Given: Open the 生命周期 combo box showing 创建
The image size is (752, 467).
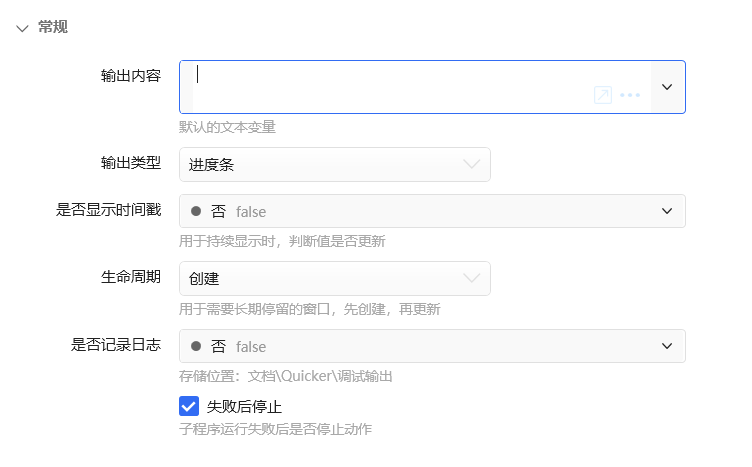Looking at the screenshot, I should [335, 278].
